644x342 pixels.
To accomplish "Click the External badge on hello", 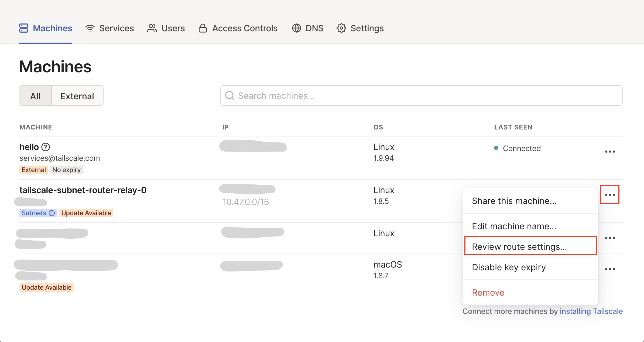I will tap(34, 170).
